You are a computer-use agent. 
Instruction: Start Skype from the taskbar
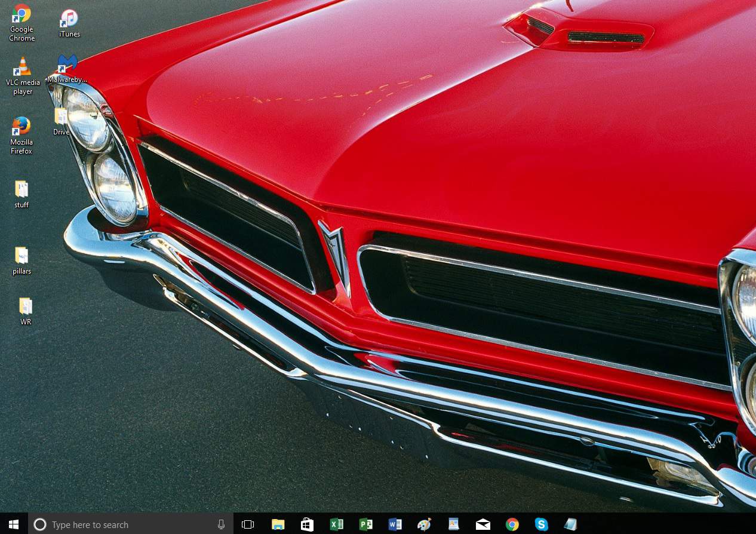click(x=542, y=524)
